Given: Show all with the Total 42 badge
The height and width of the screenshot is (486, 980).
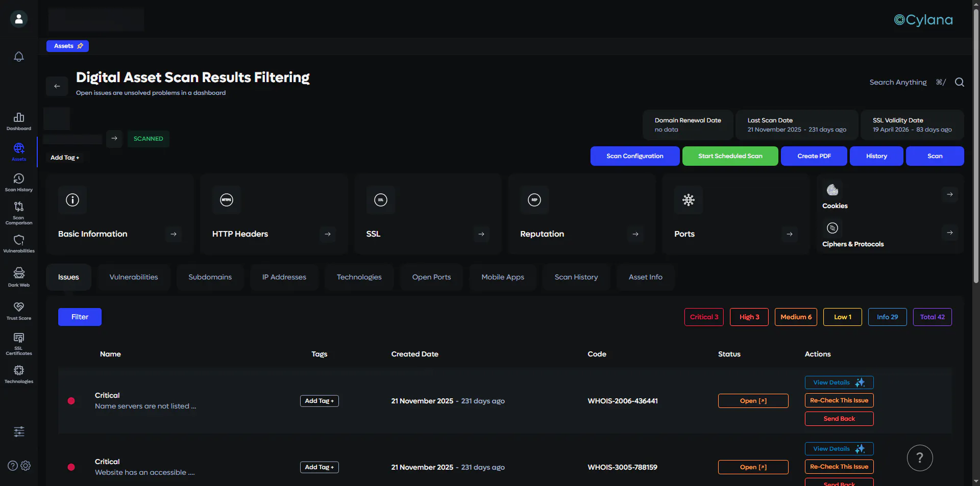Looking at the screenshot, I should pos(933,317).
